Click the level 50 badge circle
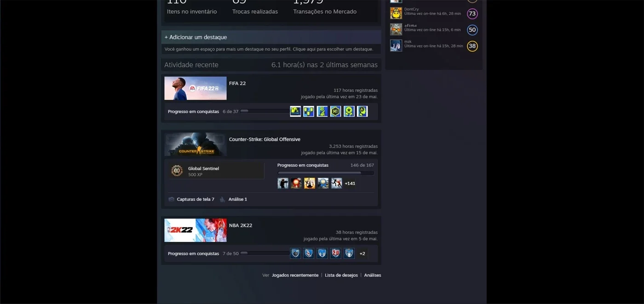 [x=472, y=30]
